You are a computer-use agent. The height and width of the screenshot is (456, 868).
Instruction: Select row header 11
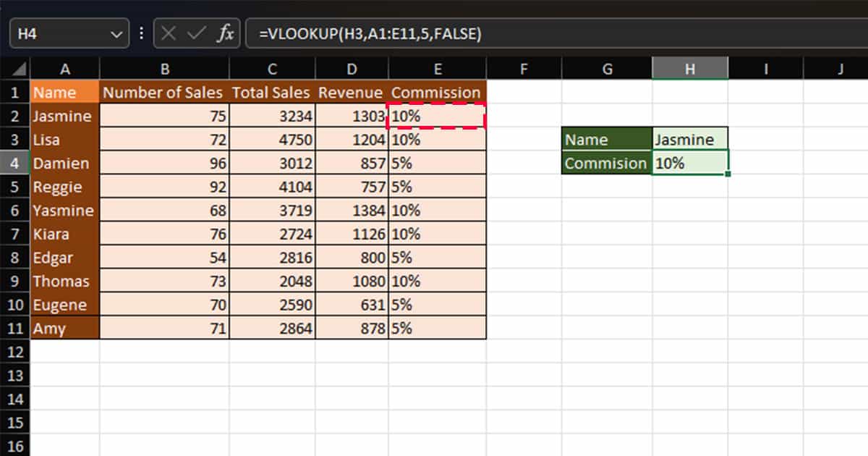click(x=14, y=328)
